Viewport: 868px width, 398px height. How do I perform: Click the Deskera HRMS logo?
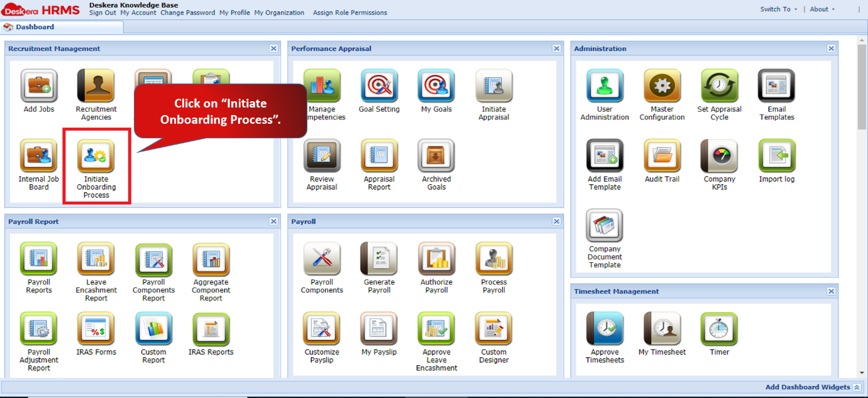click(41, 10)
